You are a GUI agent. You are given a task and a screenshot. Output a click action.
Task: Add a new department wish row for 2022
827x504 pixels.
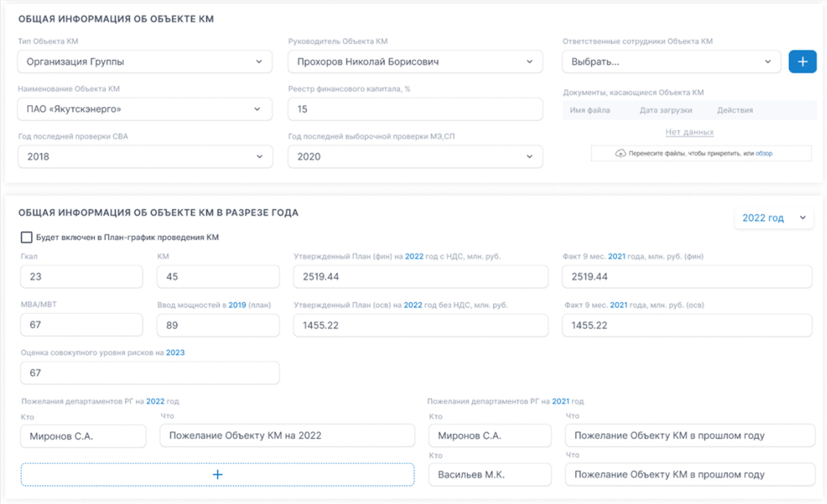click(x=217, y=474)
